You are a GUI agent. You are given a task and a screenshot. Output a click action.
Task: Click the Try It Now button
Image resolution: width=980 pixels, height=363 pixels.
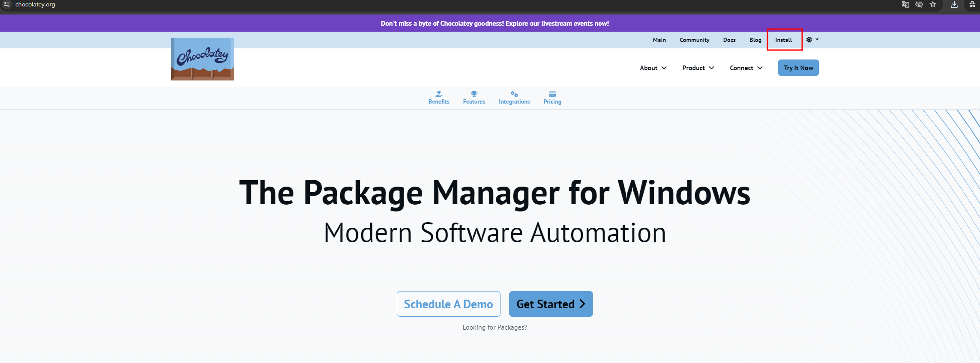[798, 68]
